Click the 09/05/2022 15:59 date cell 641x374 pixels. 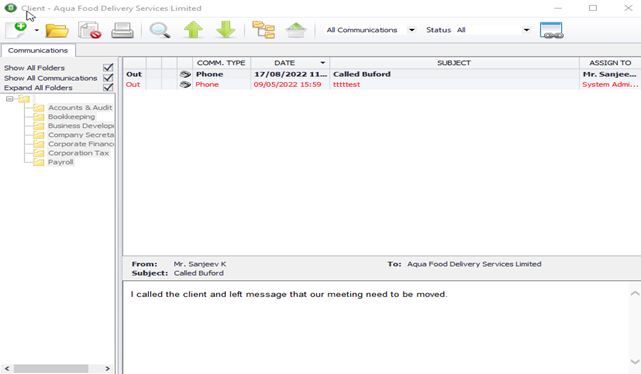[x=290, y=84]
